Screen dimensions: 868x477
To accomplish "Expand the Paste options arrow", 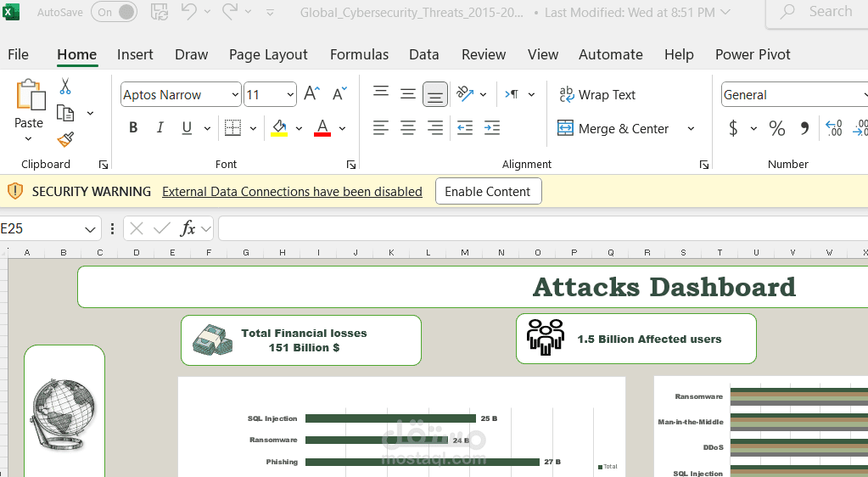I will click(29, 138).
